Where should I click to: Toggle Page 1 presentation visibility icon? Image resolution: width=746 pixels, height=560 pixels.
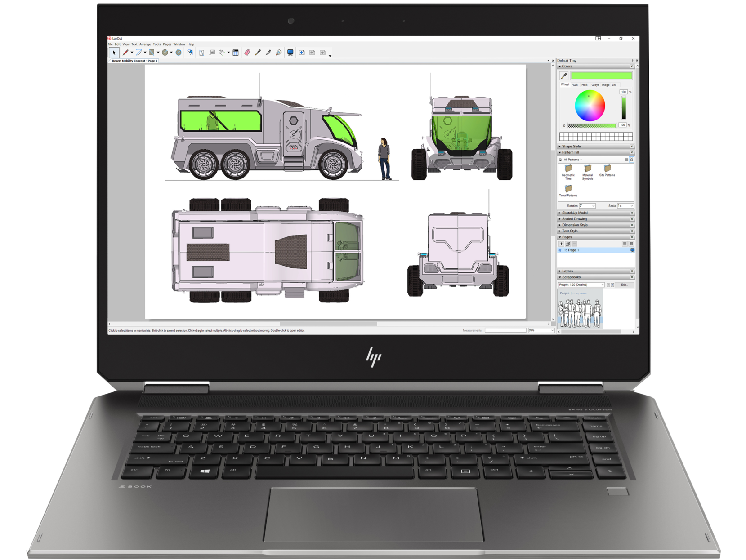(x=632, y=250)
